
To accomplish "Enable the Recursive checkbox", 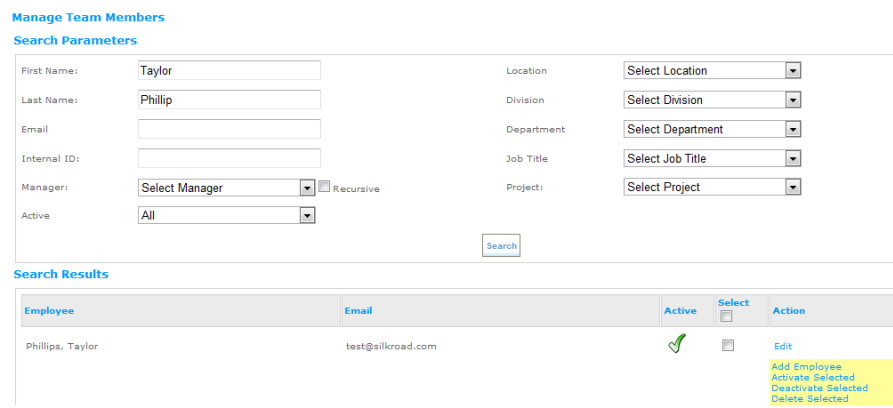I will 324,186.
